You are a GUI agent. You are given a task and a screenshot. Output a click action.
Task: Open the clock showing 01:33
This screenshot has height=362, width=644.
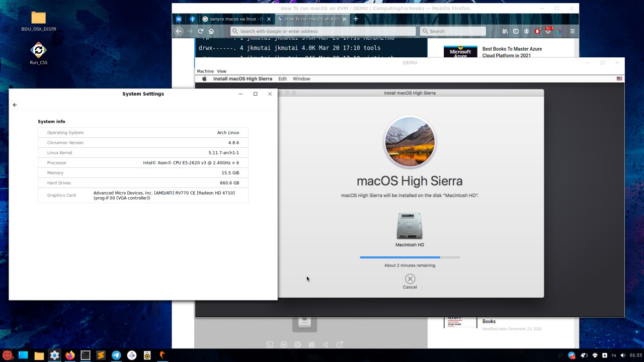(635, 355)
